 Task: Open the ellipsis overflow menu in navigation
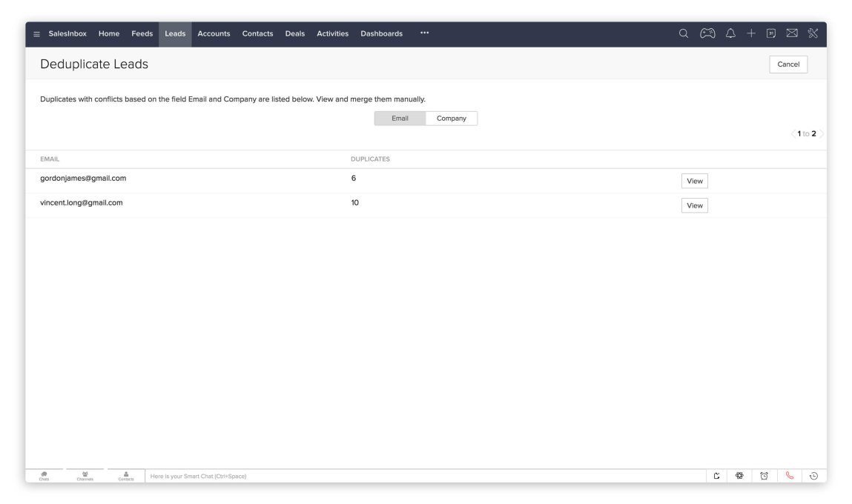click(x=424, y=33)
